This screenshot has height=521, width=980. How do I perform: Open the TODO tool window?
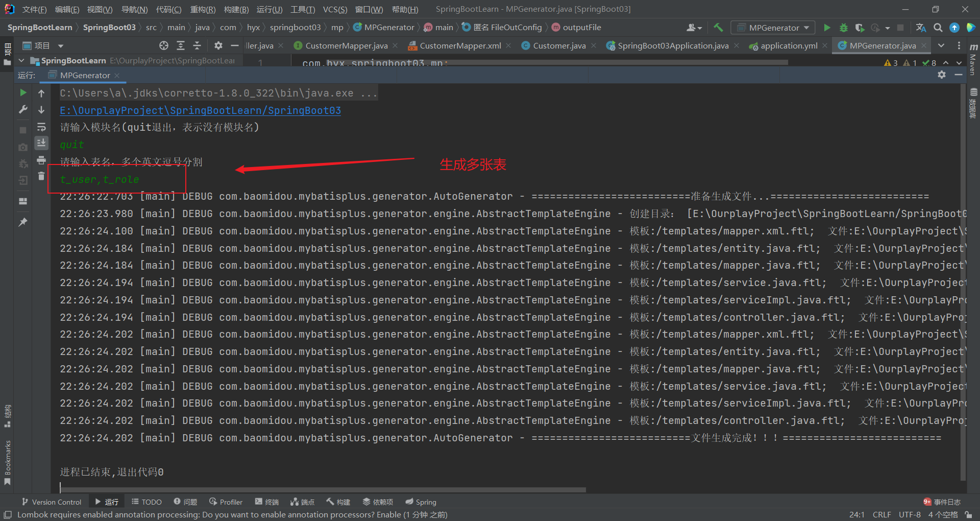(x=146, y=502)
